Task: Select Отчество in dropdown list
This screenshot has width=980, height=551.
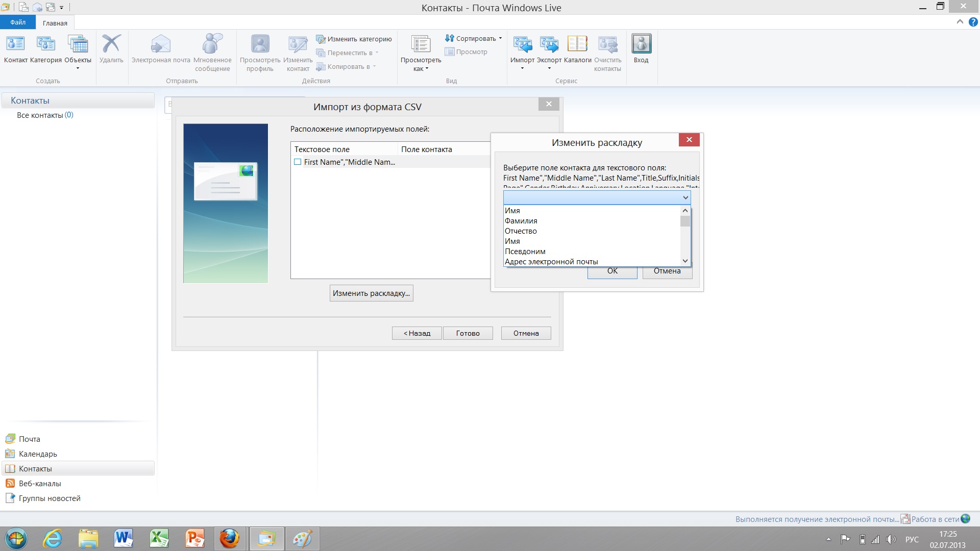Action: pyautogui.click(x=592, y=231)
